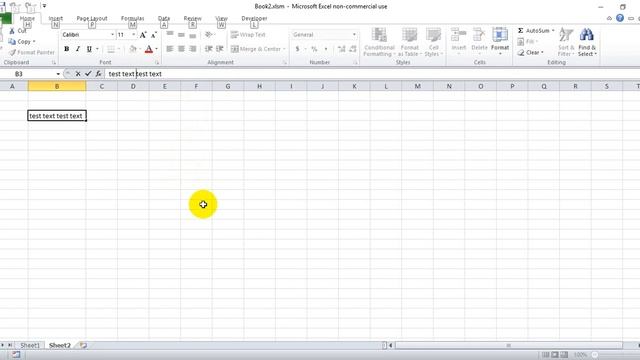This screenshot has width=640, height=360.
Task: Switch to the Data tab
Action: (x=164, y=18)
